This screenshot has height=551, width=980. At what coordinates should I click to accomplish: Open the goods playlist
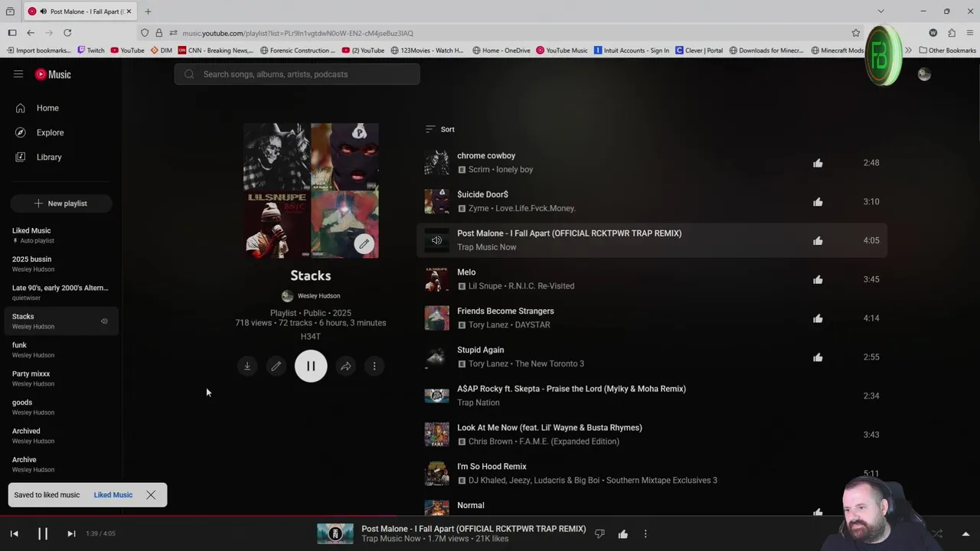pyautogui.click(x=61, y=407)
